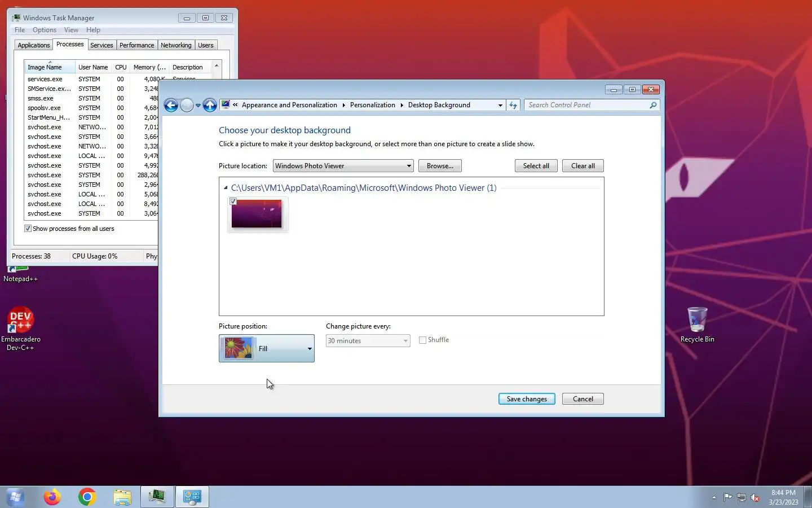Click Desktop Background breadcrumb

tap(439, 105)
